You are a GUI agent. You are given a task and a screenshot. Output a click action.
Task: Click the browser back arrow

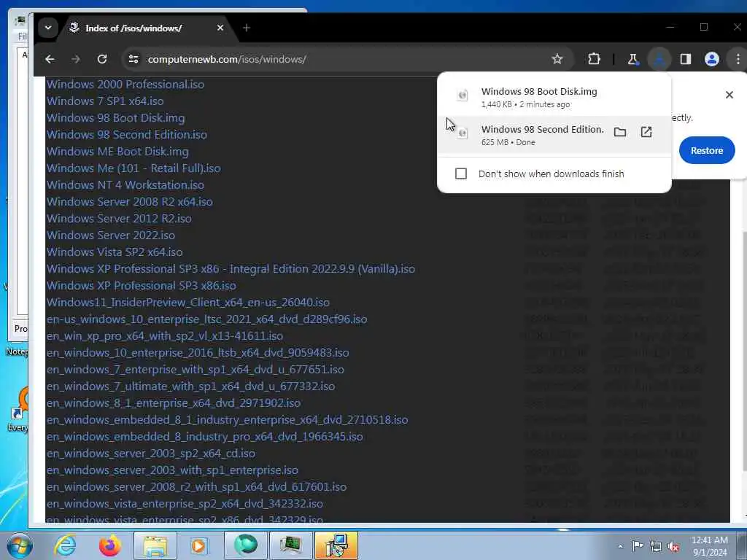[x=50, y=59]
